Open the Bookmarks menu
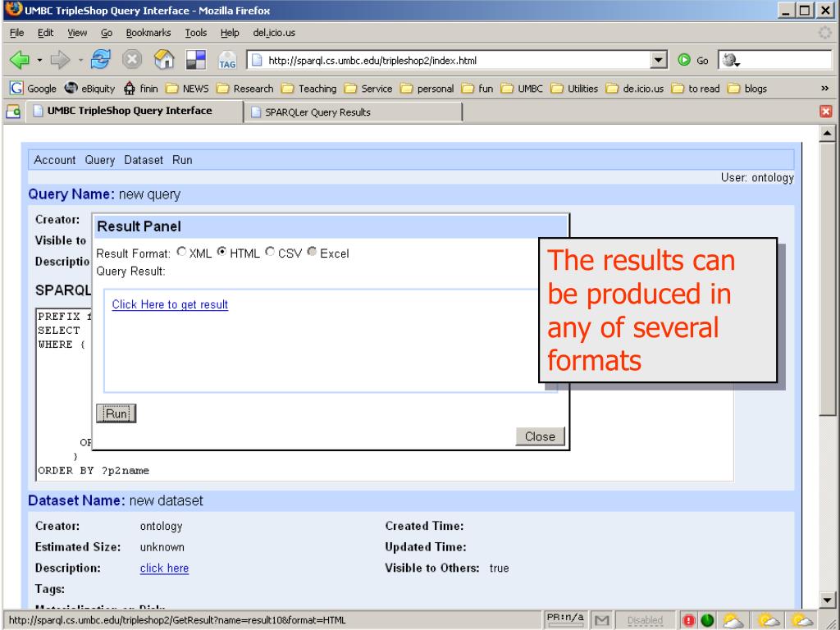Viewport: 840px width, 630px height. [148, 33]
